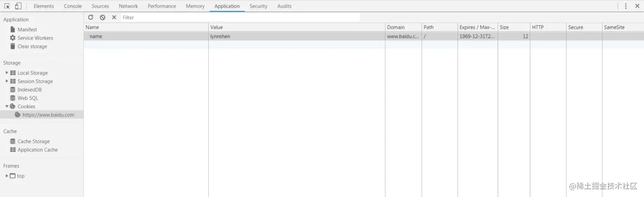Viewport: 644px width, 197px height.
Task: Sort by the Name column header
Action: (x=146, y=27)
